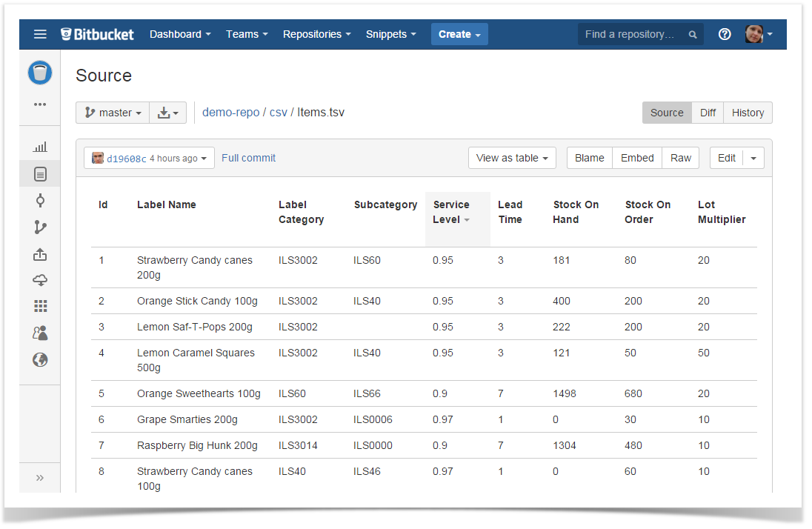Switch to the History tab
The width and height of the screenshot is (812, 529).
[x=748, y=113]
